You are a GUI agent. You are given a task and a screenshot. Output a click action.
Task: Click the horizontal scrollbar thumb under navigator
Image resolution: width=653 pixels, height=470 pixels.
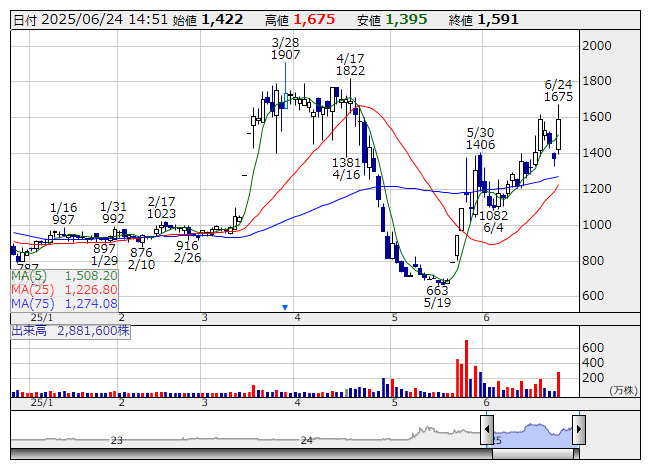[x=535, y=454]
